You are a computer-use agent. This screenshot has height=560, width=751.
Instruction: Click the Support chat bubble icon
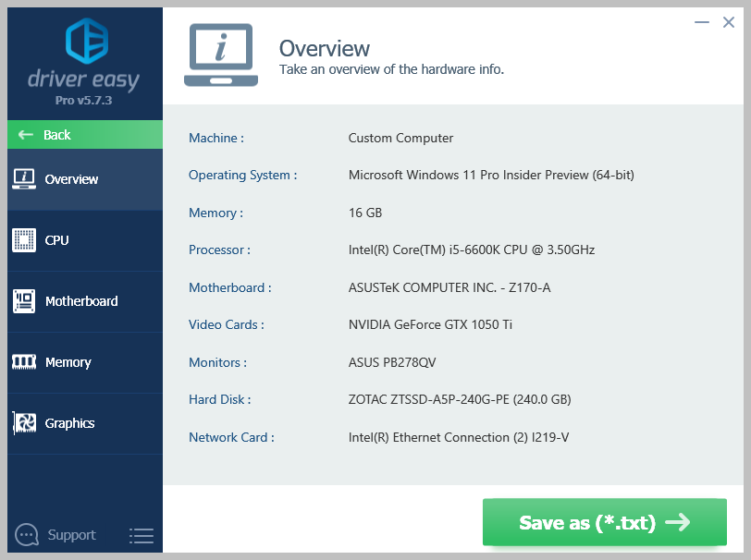tap(26, 535)
